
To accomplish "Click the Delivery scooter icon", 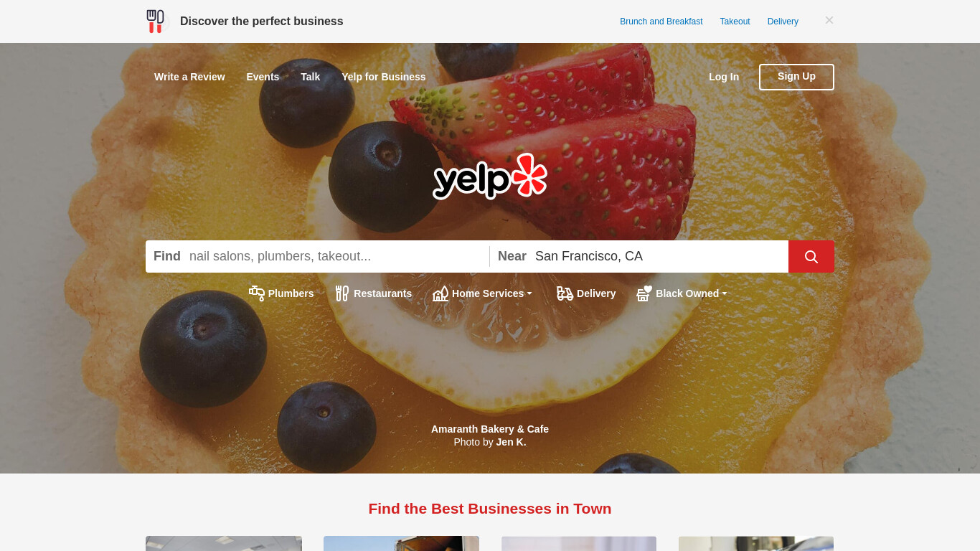I will tap(565, 293).
